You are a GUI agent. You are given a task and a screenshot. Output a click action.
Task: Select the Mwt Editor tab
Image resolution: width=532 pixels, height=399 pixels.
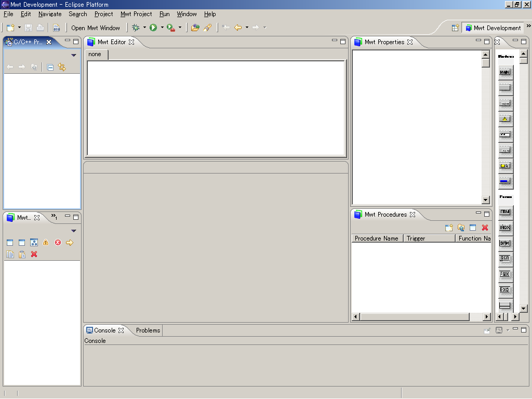click(x=111, y=42)
